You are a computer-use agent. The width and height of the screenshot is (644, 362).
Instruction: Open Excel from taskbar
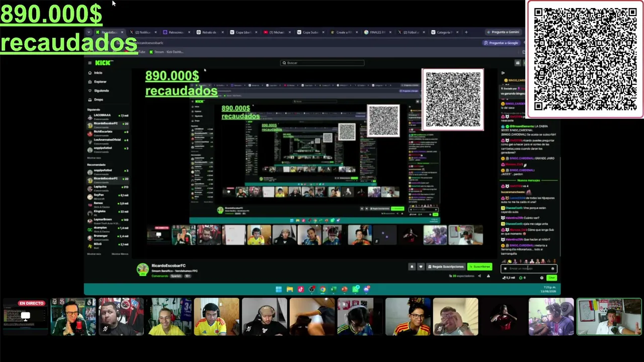tap(334, 289)
